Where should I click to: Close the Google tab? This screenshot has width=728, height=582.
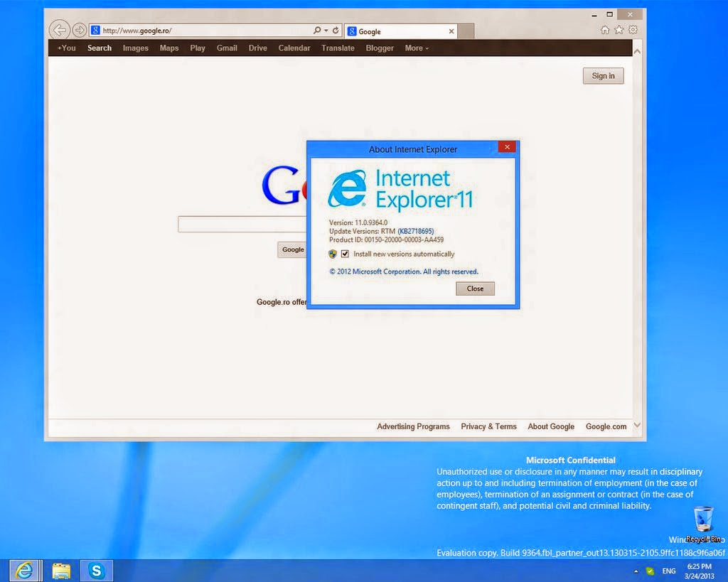click(451, 31)
